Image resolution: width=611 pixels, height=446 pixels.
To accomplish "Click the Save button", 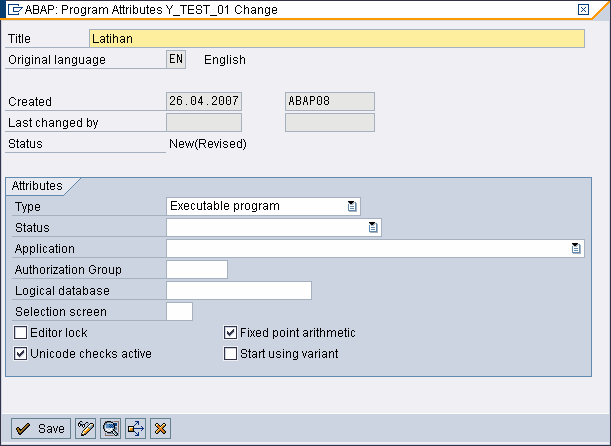I will [41, 428].
